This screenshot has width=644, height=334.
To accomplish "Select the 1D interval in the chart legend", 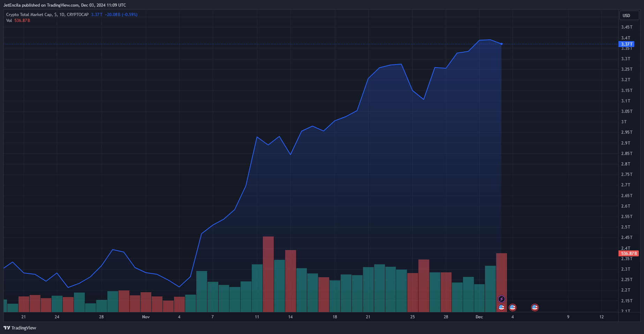I will 62,15.
